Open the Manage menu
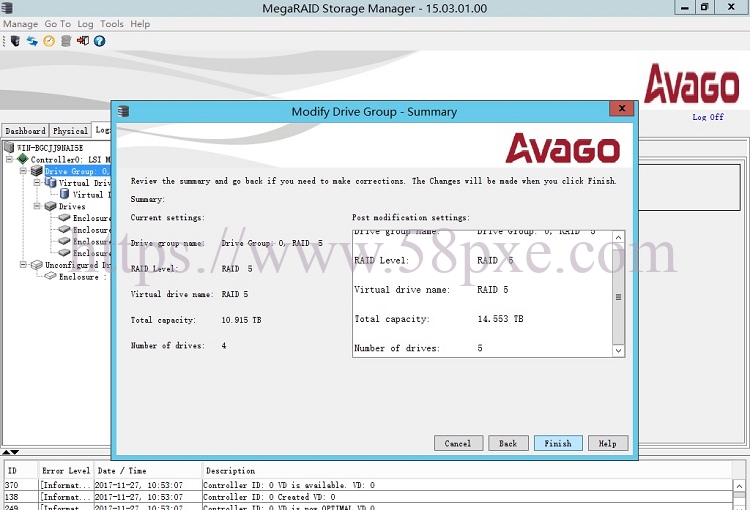The image size is (750, 510). (21, 24)
